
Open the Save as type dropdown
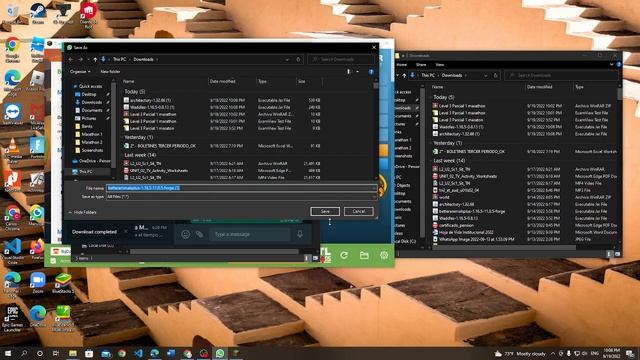coord(242,196)
